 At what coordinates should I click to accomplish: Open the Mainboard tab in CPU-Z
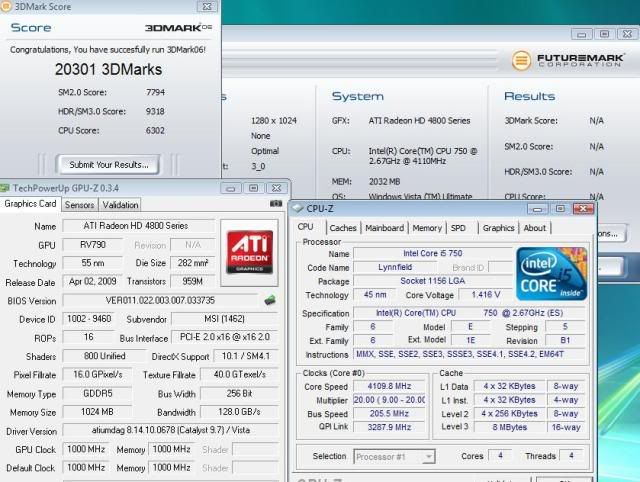pos(384,228)
